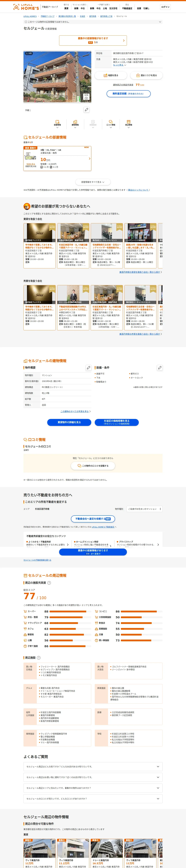Jump to 部屋情報 section tab

point(57,124)
